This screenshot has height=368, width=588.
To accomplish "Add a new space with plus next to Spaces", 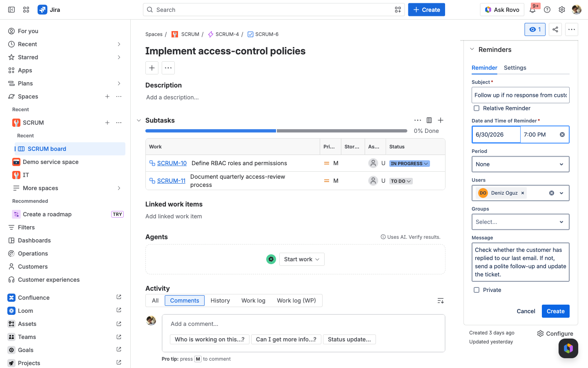I will pos(107,96).
